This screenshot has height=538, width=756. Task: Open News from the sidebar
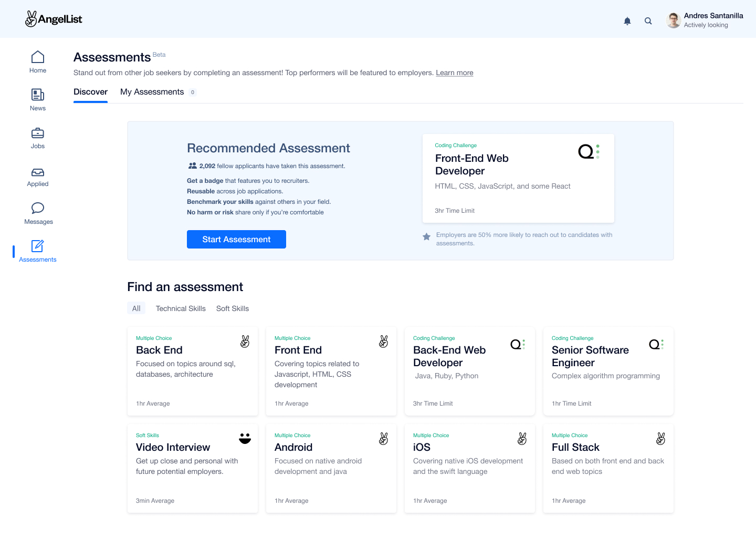coord(38,100)
